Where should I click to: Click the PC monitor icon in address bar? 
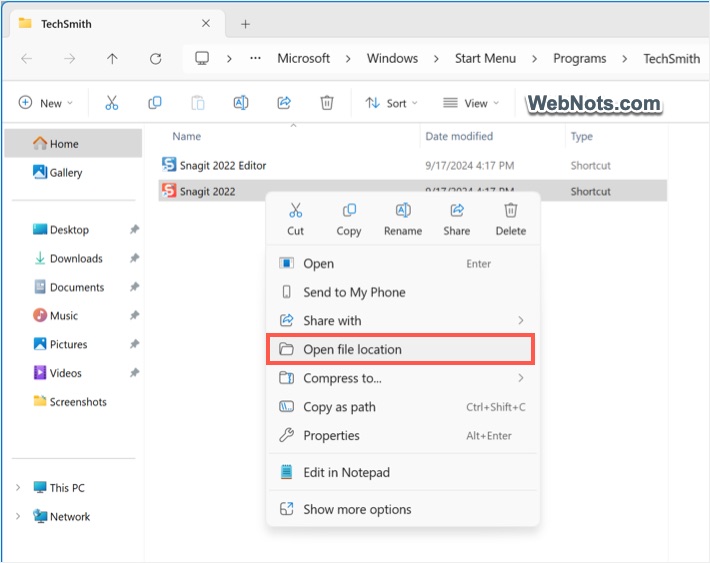201,58
